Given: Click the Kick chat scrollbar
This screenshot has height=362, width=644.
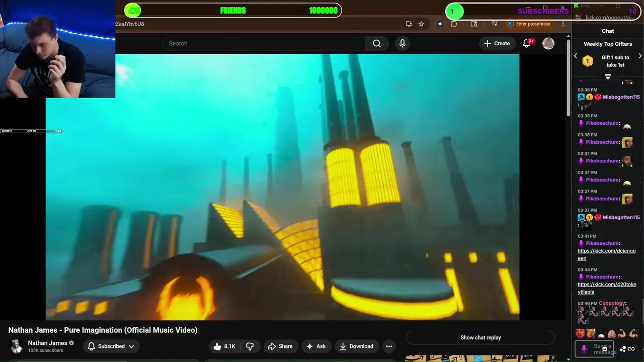Looking at the screenshot, I should (642, 312).
